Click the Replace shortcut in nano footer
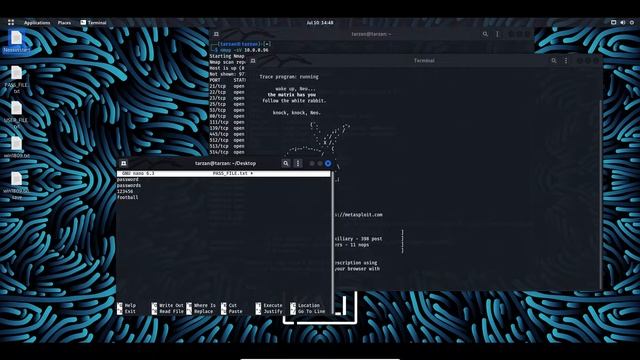Screen dimensions: 640x360 [x=200, y=311]
